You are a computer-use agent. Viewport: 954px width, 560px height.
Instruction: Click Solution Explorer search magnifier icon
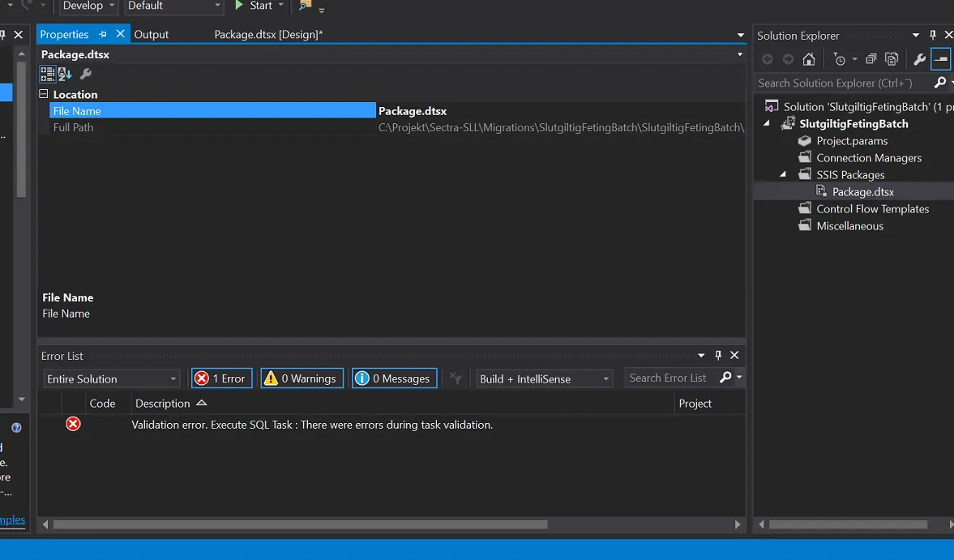940,82
